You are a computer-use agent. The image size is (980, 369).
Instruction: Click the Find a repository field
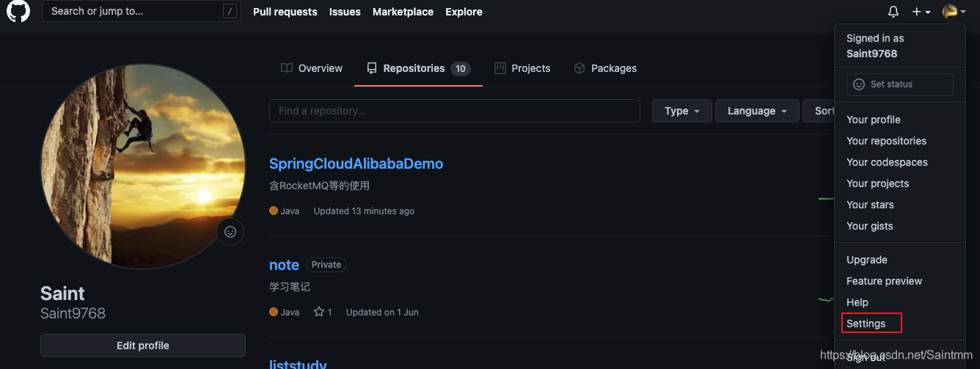pyautogui.click(x=454, y=111)
